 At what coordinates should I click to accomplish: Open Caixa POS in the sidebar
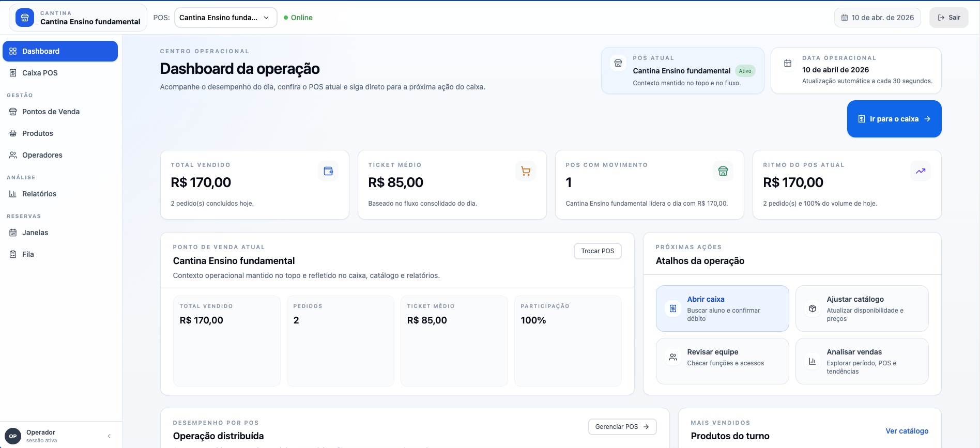pos(60,73)
